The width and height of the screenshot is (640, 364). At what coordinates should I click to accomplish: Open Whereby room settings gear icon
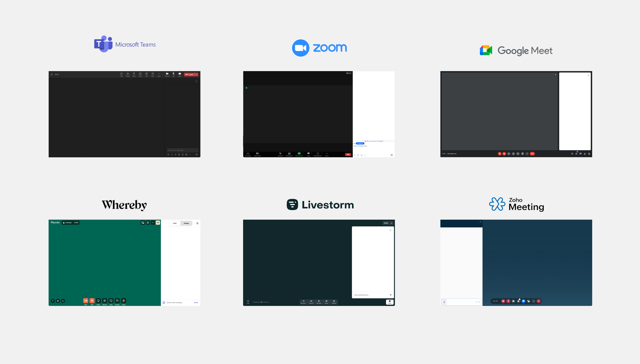148,223
